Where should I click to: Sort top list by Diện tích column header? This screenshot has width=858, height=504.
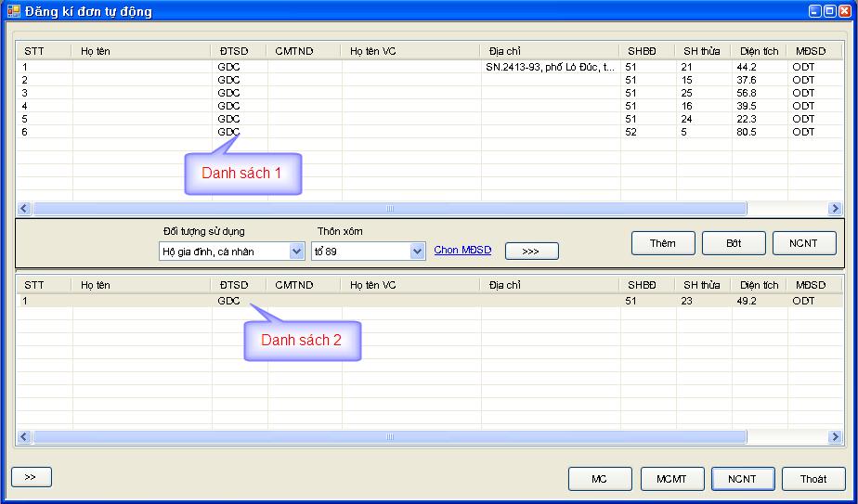(759, 51)
